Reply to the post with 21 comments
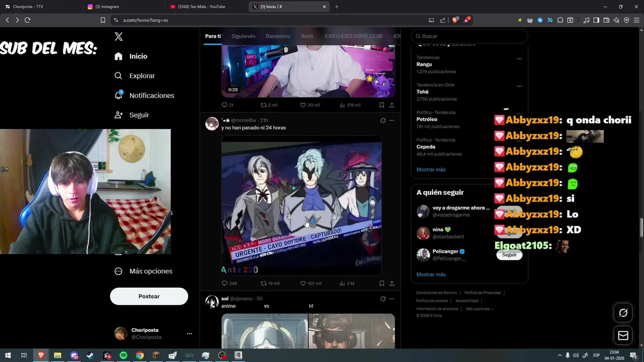This screenshot has height=362, width=644. 227,105
